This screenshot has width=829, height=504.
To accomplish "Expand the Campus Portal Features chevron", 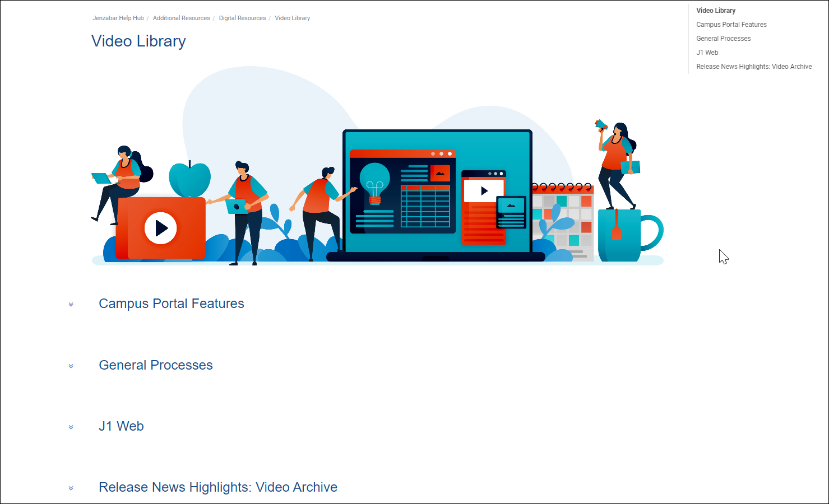I will [71, 305].
